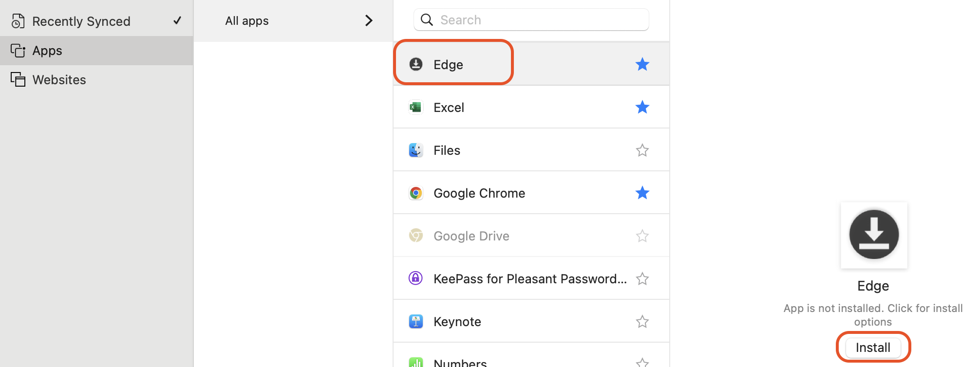Open the Recently Synced section
Screen dimensions: 980x367
pyautogui.click(x=81, y=21)
